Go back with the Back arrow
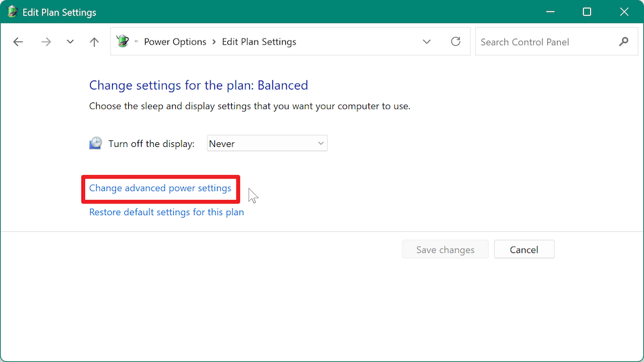 18,41
